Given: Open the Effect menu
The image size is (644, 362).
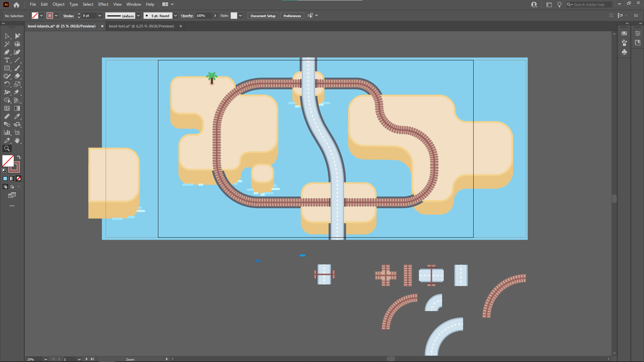Looking at the screenshot, I should (x=103, y=4).
